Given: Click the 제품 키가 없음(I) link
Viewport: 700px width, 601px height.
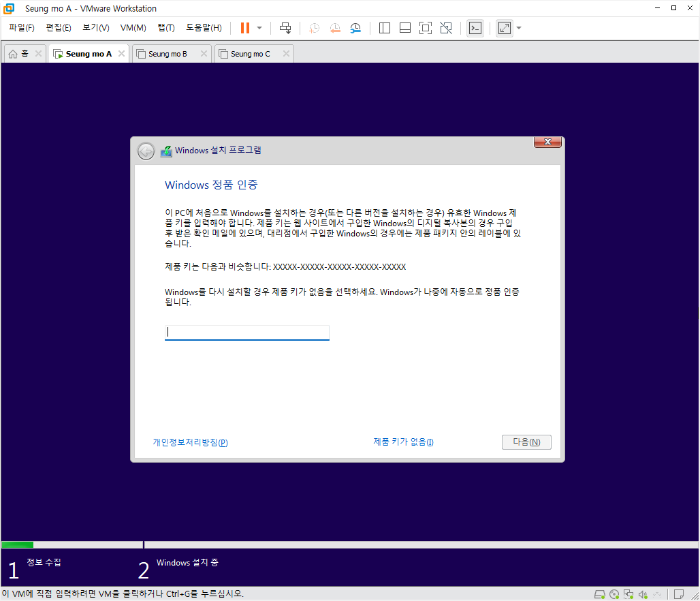Looking at the screenshot, I should (x=404, y=442).
